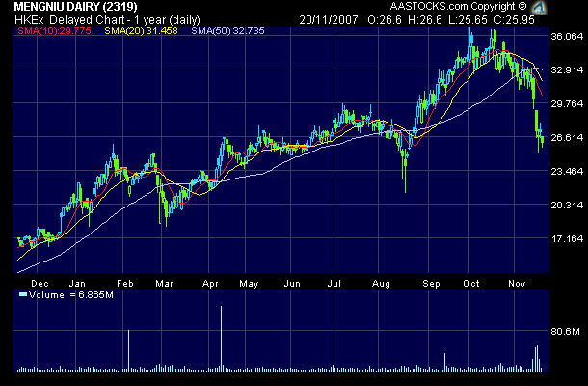The height and width of the screenshot is (386, 588).
Task: Click the 80.6M volume axis label
Action: pyautogui.click(x=564, y=332)
